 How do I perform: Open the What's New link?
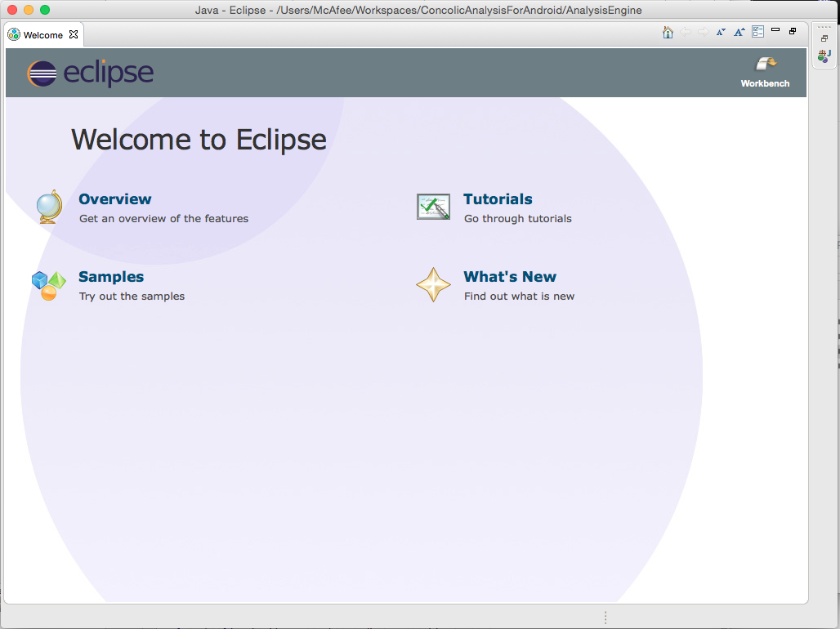(510, 276)
